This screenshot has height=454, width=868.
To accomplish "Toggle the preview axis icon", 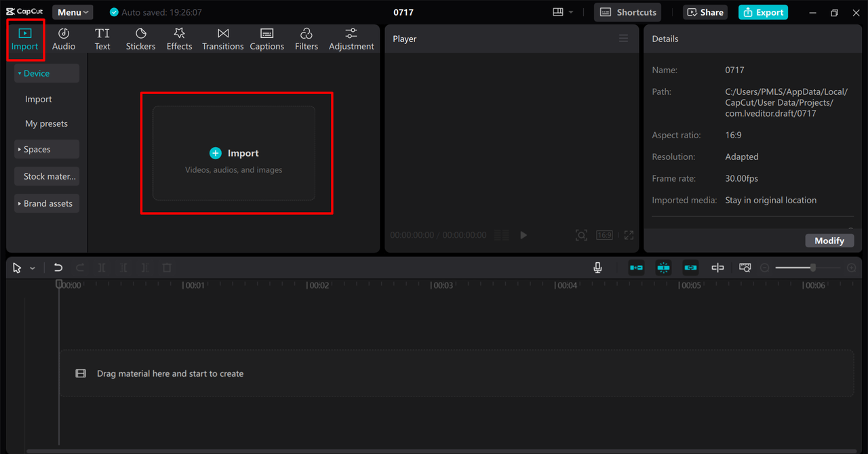I will coord(717,268).
